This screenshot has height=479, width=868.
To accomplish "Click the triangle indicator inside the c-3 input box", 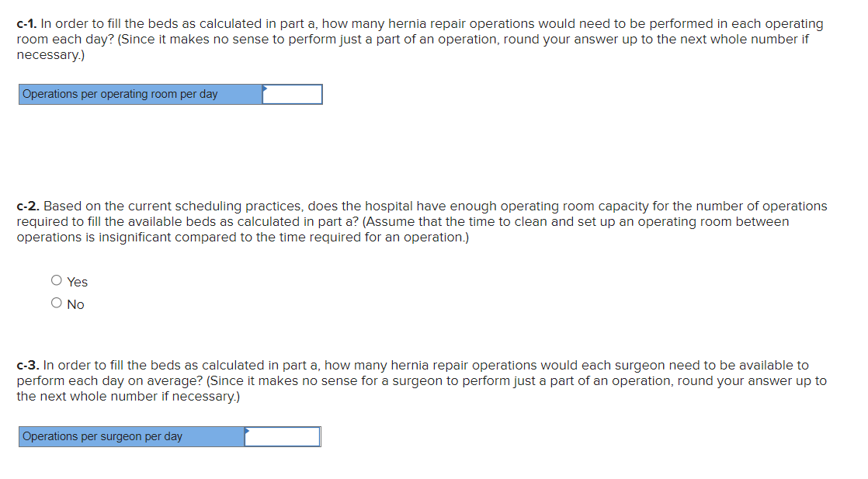I will (x=247, y=432).
